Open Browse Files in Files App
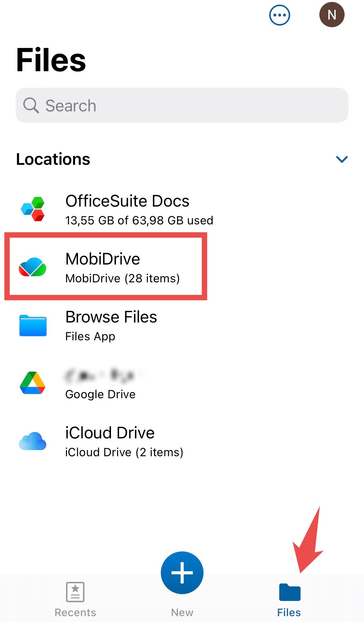 [182, 325]
